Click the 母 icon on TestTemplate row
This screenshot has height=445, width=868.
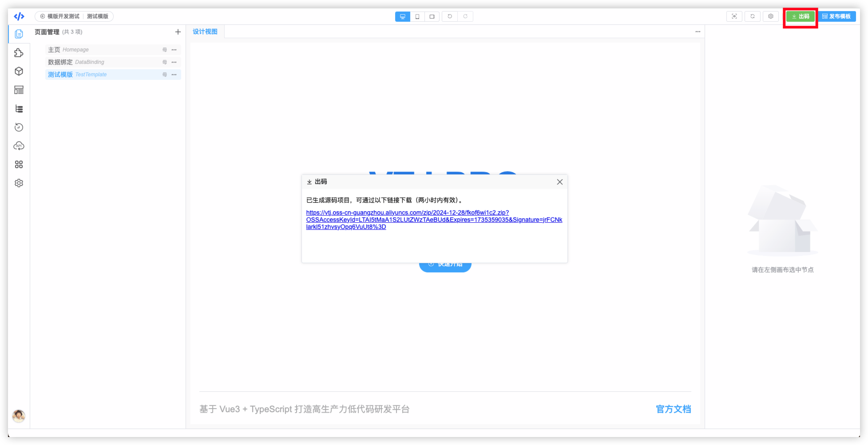[x=165, y=75]
